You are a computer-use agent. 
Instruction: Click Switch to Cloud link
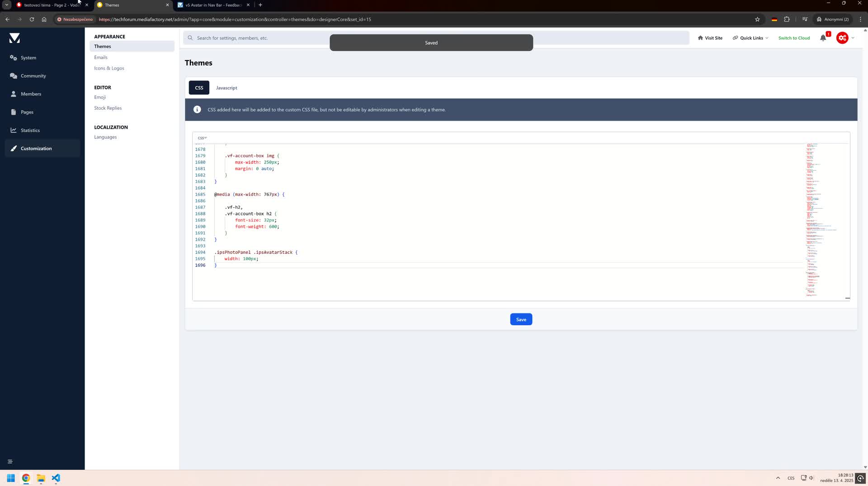click(x=794, y=38)
